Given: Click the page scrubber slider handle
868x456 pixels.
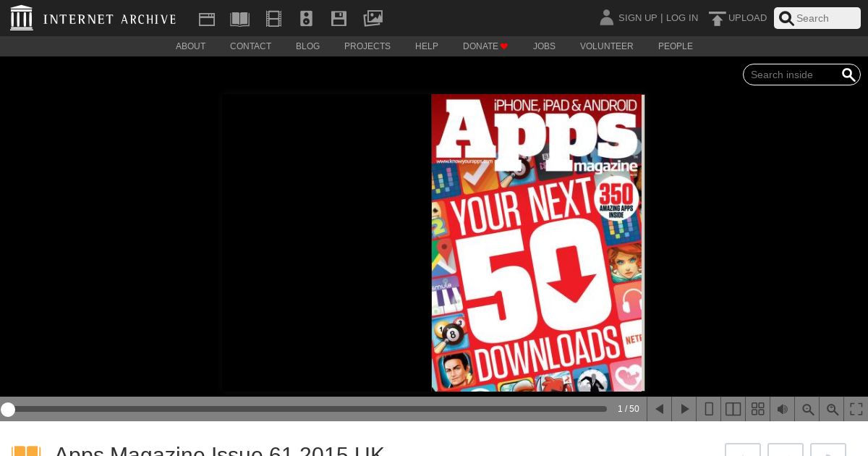Looking at the screenshot, I should (8, 410).
